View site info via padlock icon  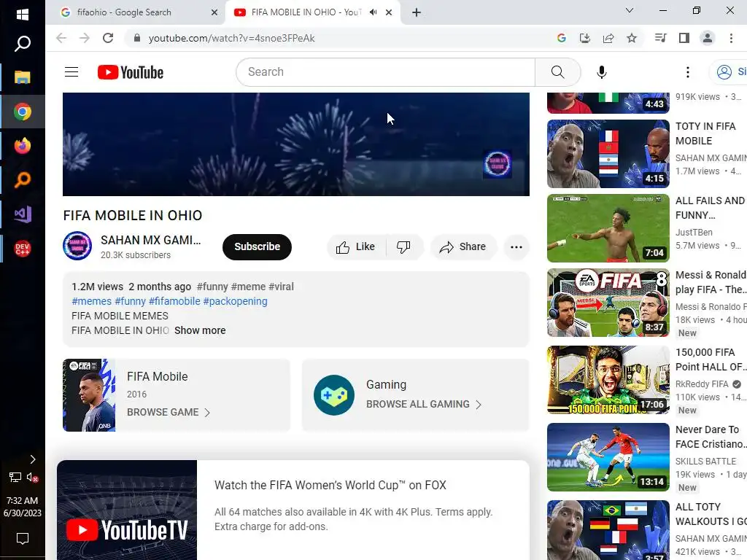click(137, 38)
